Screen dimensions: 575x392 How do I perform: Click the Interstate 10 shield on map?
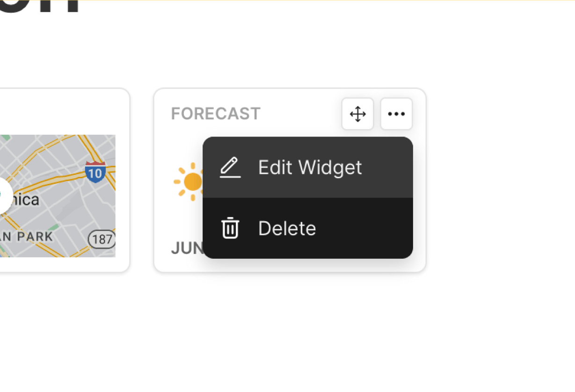[95, 173]
